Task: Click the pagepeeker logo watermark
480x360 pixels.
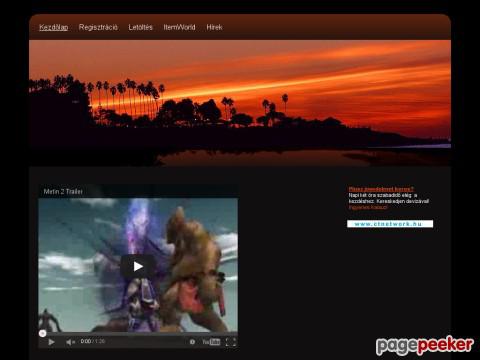Action: point(425,345)
